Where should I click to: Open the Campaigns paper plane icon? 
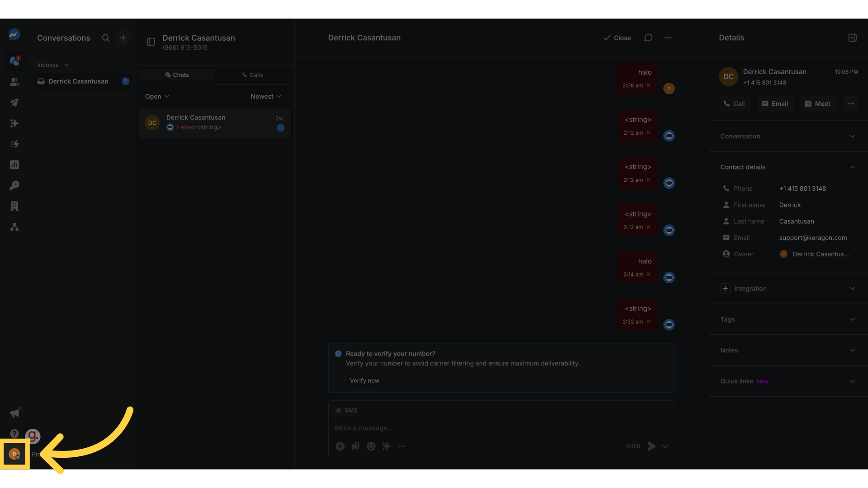[x=14, y=103]
